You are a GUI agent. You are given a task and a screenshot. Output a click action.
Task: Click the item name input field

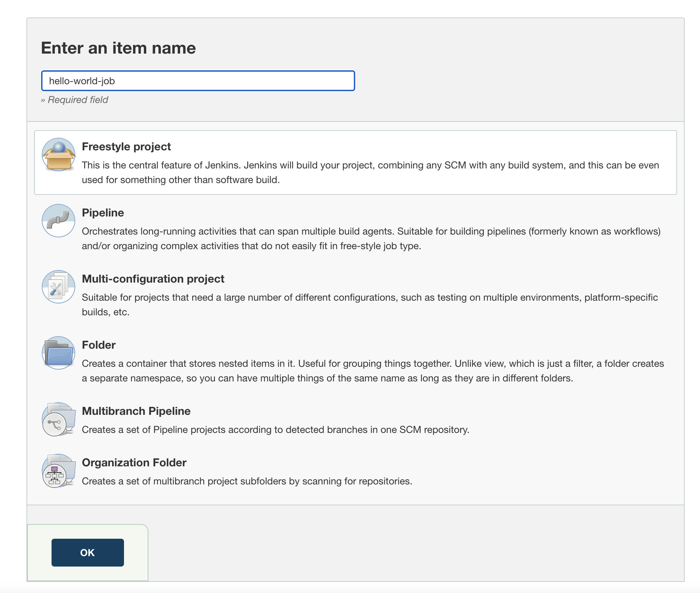pos(198,81)
